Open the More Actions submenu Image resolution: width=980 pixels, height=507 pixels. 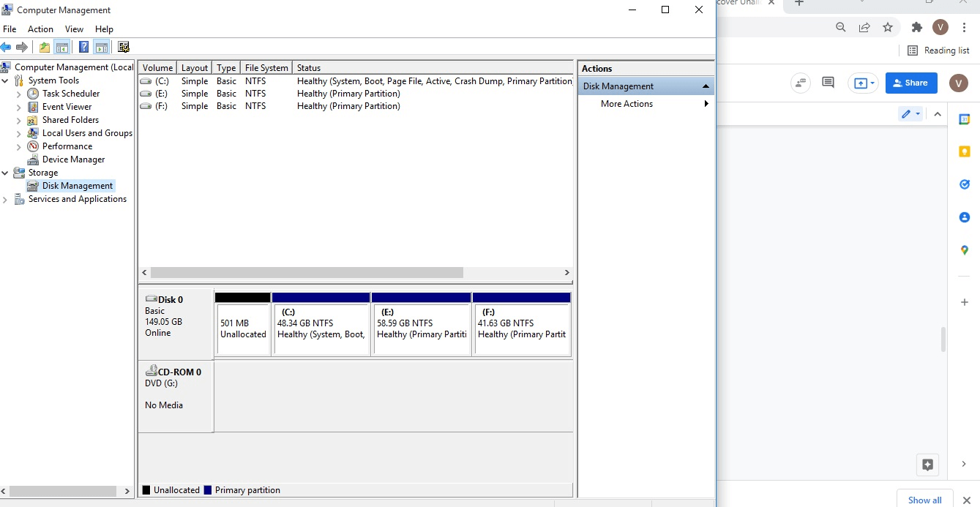tap(706, 104)
